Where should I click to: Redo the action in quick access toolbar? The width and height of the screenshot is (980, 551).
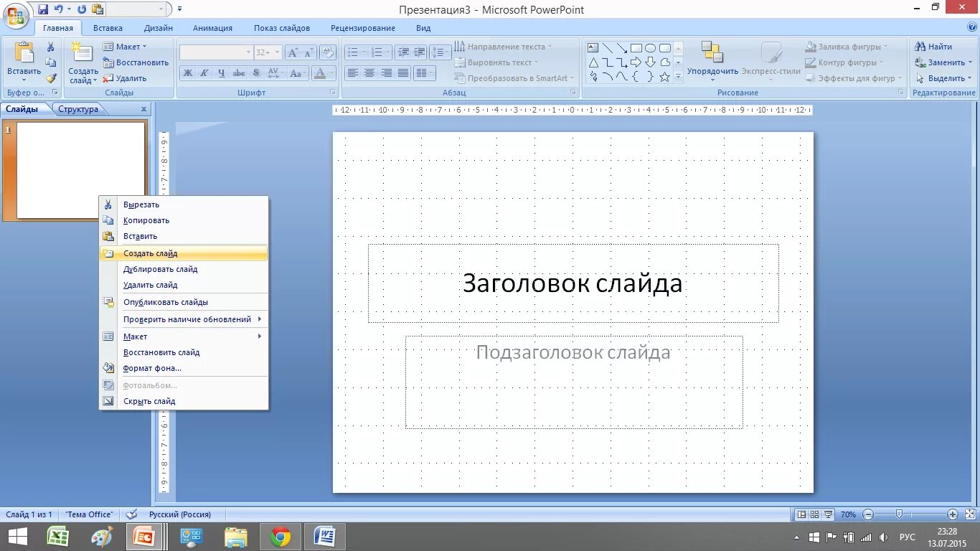(81, 9)
